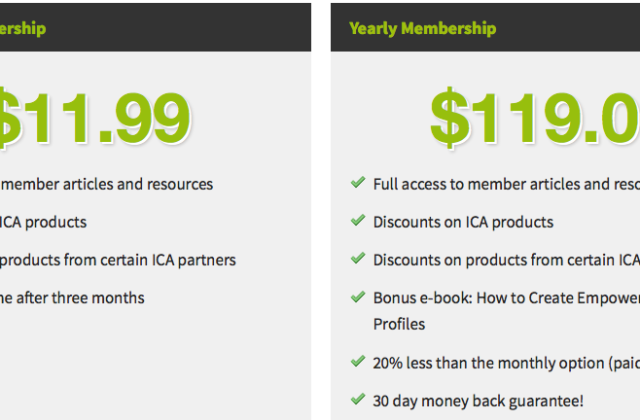Image resolution: width=640 pixels, height=420 pixels.
Task: Select the Yearly Membership header
Action: coord(422,29)
